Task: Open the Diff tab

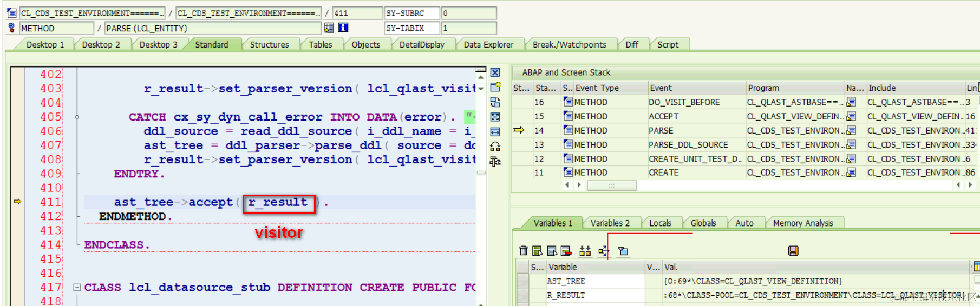Action: click(632, 45)
